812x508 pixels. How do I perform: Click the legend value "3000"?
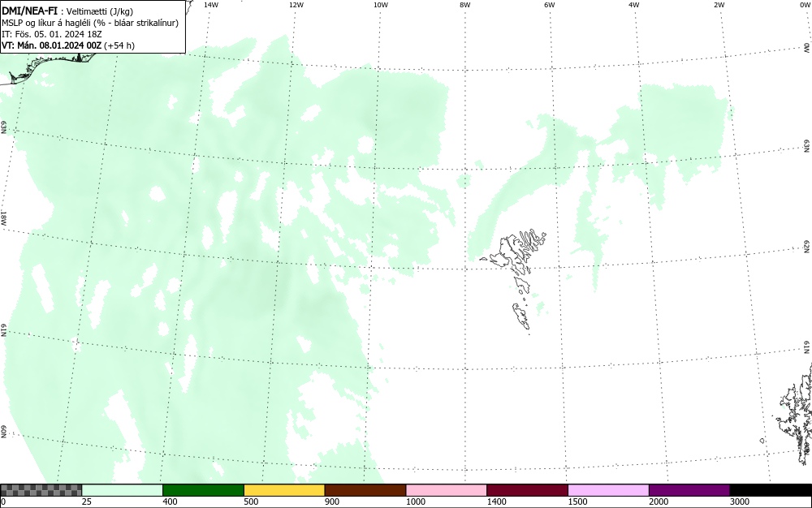[x=740, y=502]
